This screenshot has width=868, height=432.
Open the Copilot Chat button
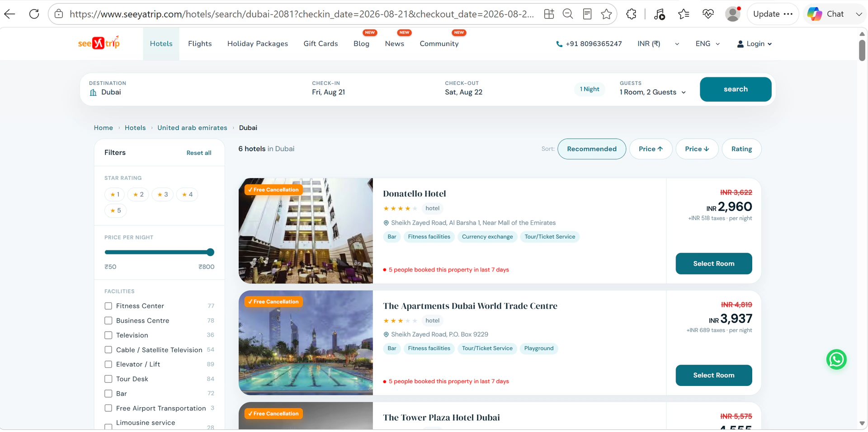click(x=826, y=14)
